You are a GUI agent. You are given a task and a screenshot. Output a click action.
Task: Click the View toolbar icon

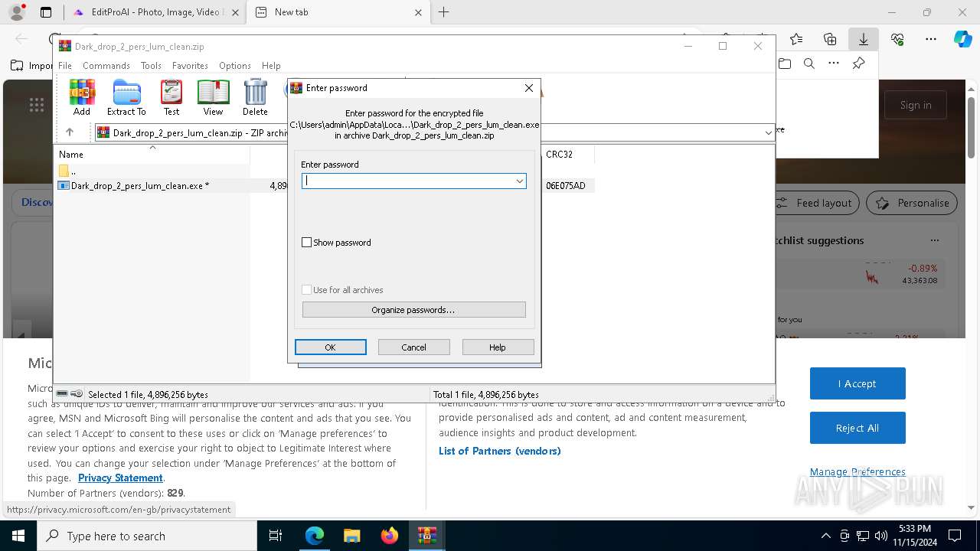pos(213,97)
